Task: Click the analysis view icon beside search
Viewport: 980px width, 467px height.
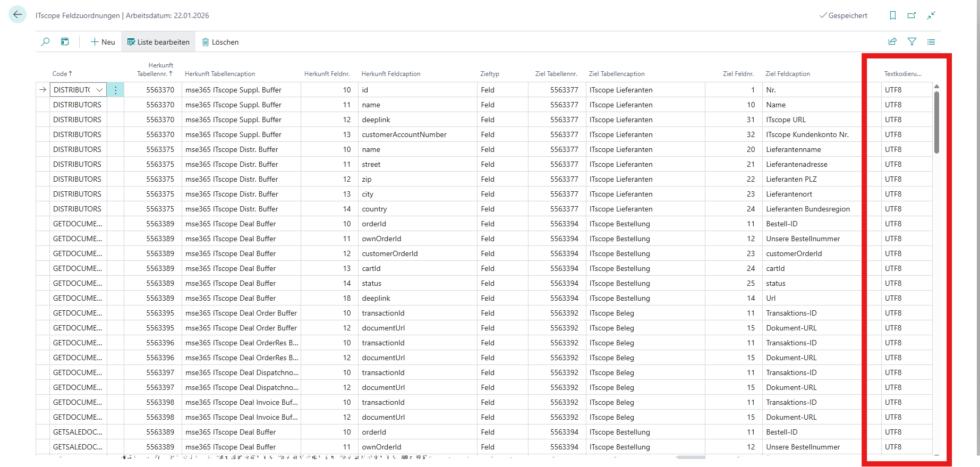Action: (x=65, y=42)
